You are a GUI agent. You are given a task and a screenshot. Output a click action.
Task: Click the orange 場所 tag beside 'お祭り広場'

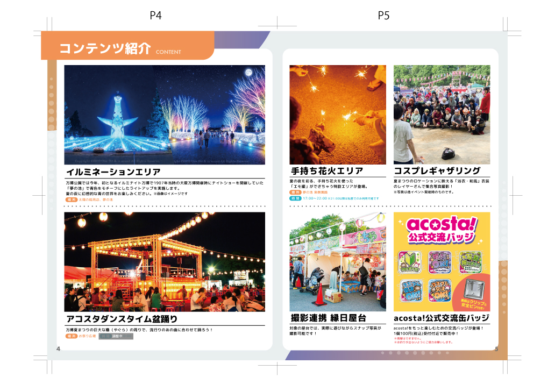pyautogui.click(x=72, y=336)
